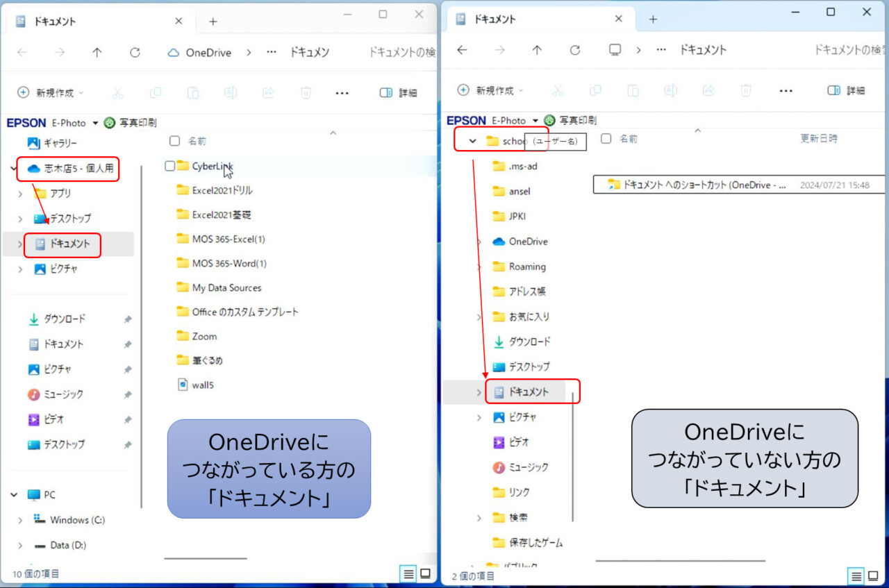The image size is (889, 588).
Task: Click right window navigation pane vertical scrollbar
Action: tap(573, 456)
